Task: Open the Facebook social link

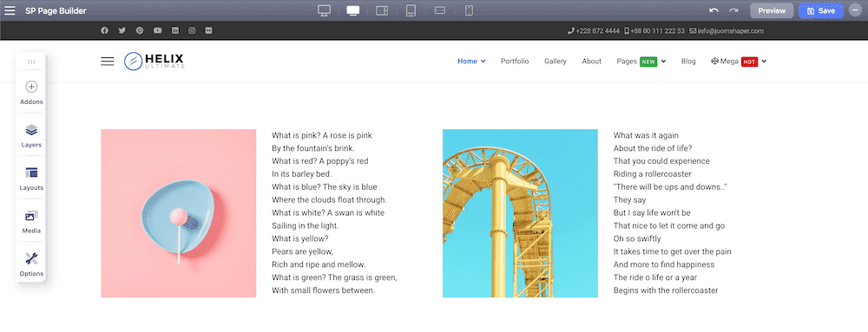Action: pyautogui.click(x=104, y=31)
